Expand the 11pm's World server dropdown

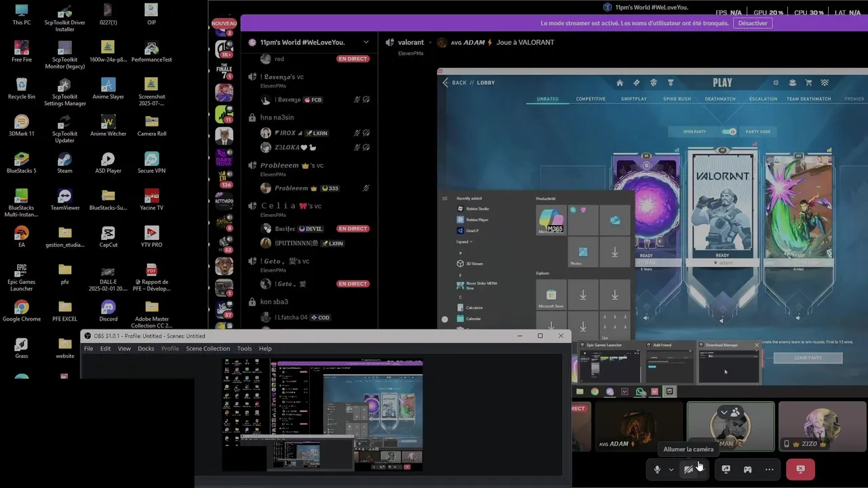click(366, 42)
